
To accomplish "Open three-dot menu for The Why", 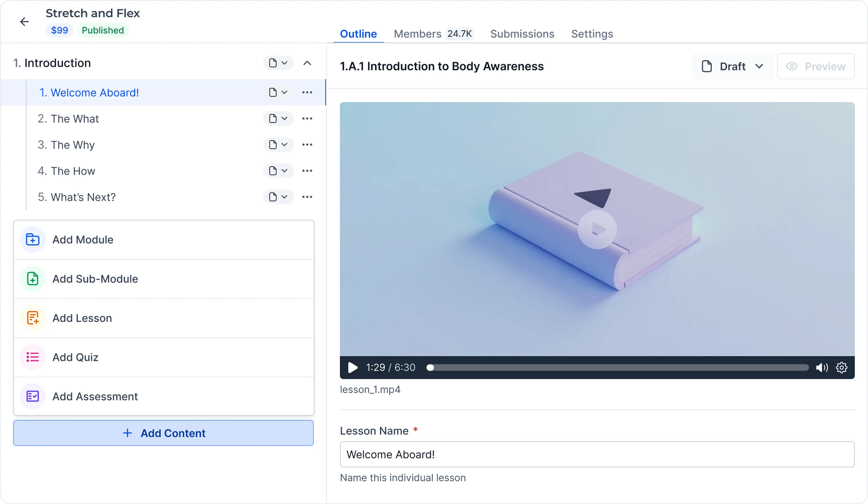I will 307,145.
